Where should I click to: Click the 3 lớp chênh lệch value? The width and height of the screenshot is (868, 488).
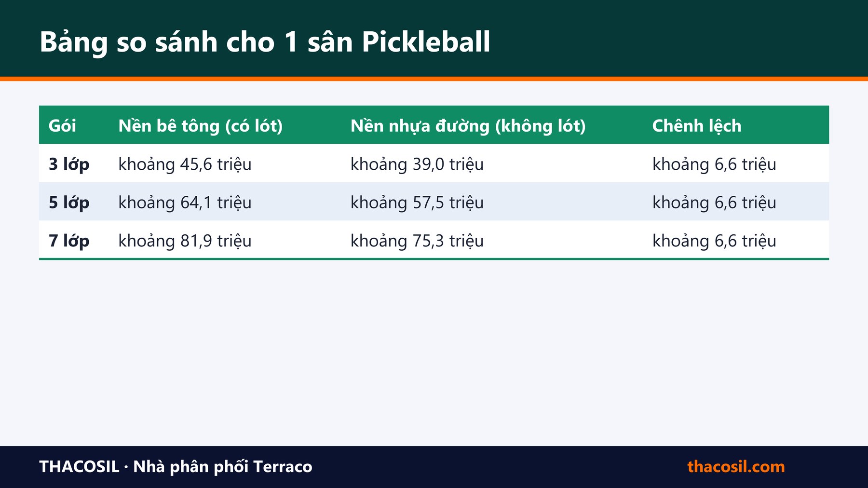click(x=714, y=164)
